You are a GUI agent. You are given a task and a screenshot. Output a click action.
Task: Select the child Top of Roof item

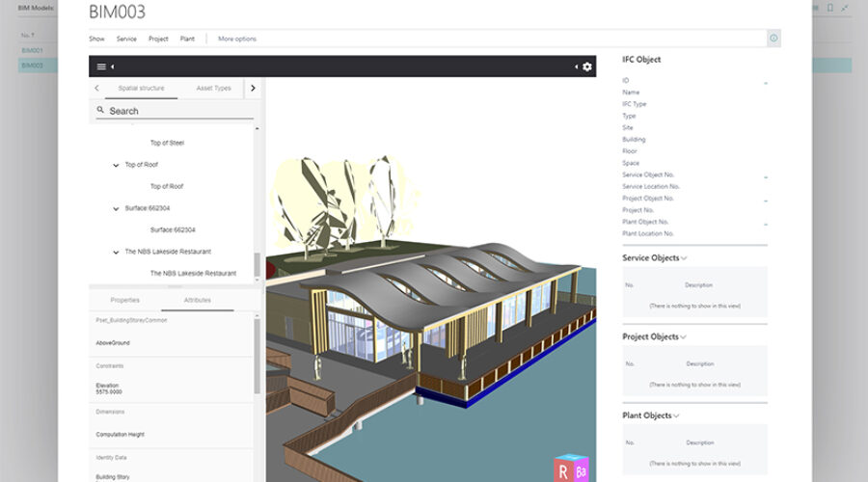coord(167,186)
